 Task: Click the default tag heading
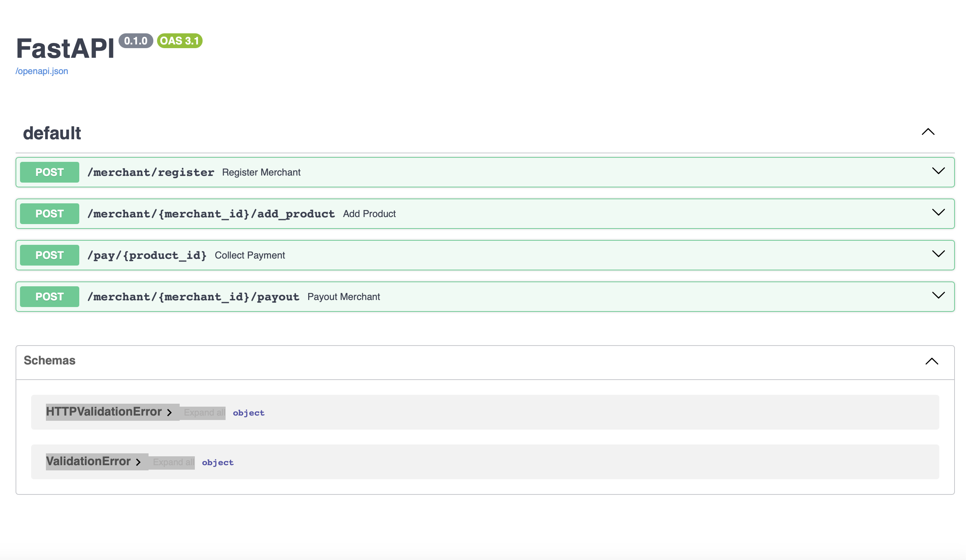(x=52, y=133)
